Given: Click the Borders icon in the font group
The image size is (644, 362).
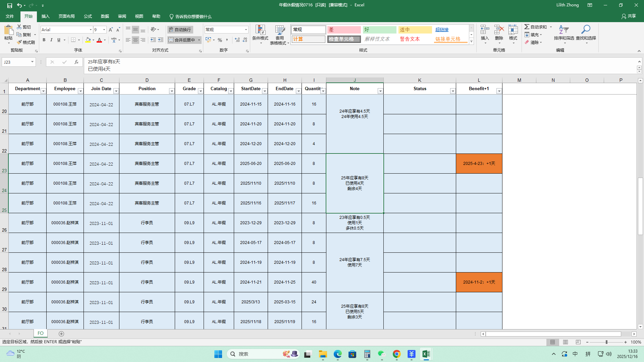Looking at the screenshot, I should (x=73, y=40).
